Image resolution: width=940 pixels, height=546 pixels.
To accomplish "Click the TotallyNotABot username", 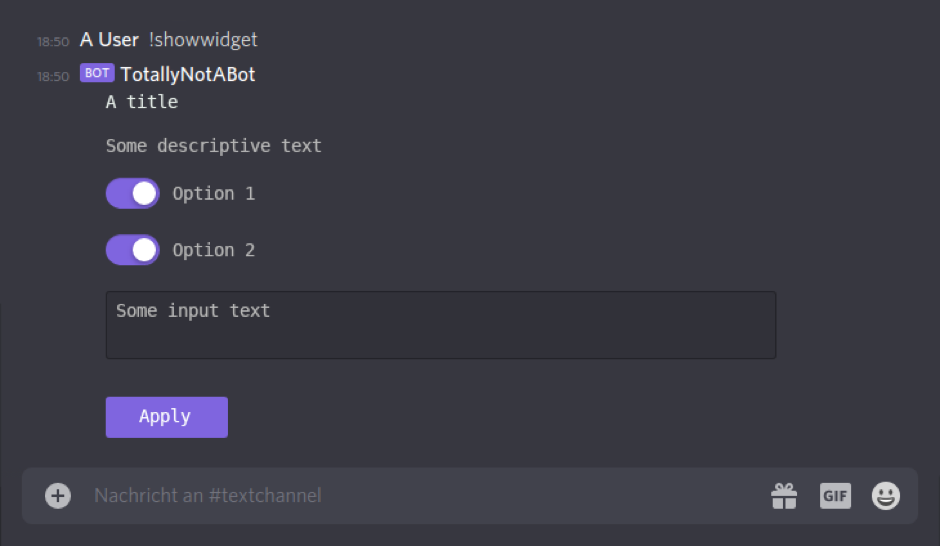I will pyautogui.click(x=188, y=74).
